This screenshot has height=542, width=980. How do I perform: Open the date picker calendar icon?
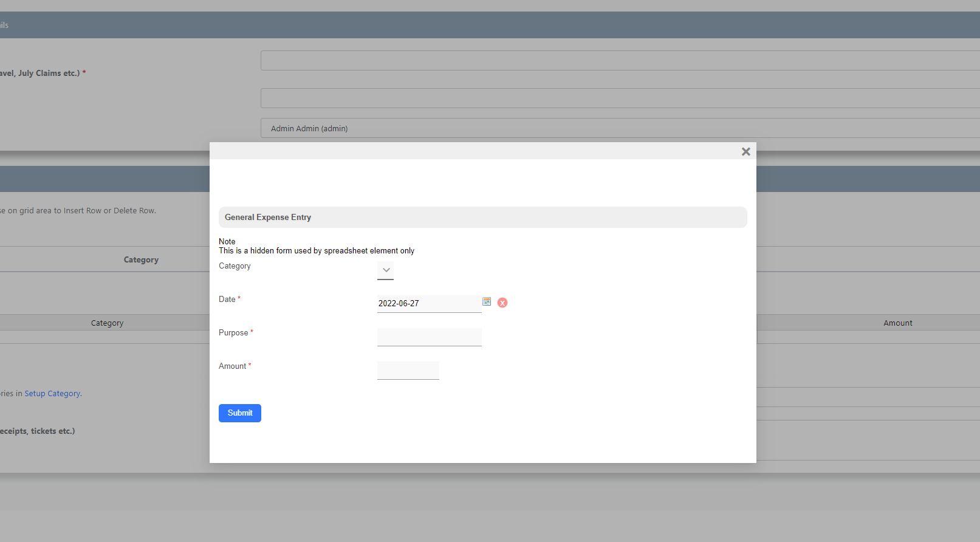click(487, 302)
